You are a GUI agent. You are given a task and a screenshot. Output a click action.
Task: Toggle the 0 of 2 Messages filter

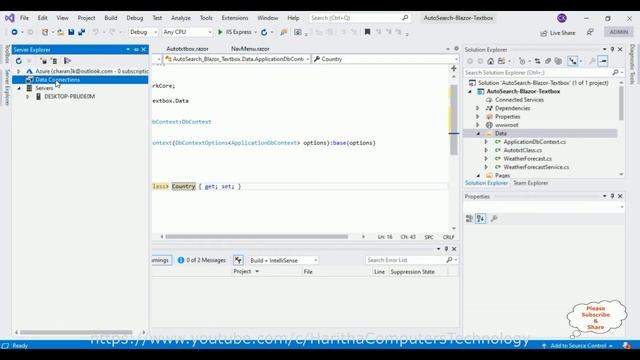pyautogui.click(x=202, y=260)
